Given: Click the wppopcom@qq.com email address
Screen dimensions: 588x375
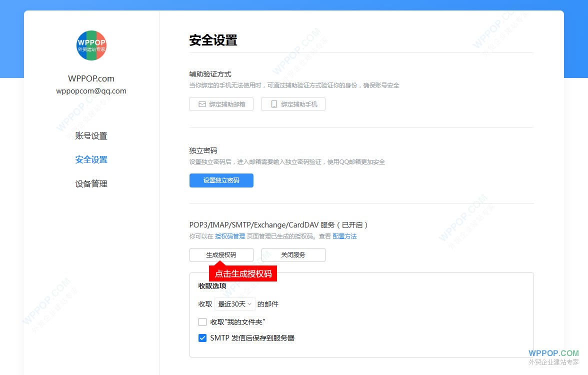Looking at the screenshot, I should (x=91, y=90).
